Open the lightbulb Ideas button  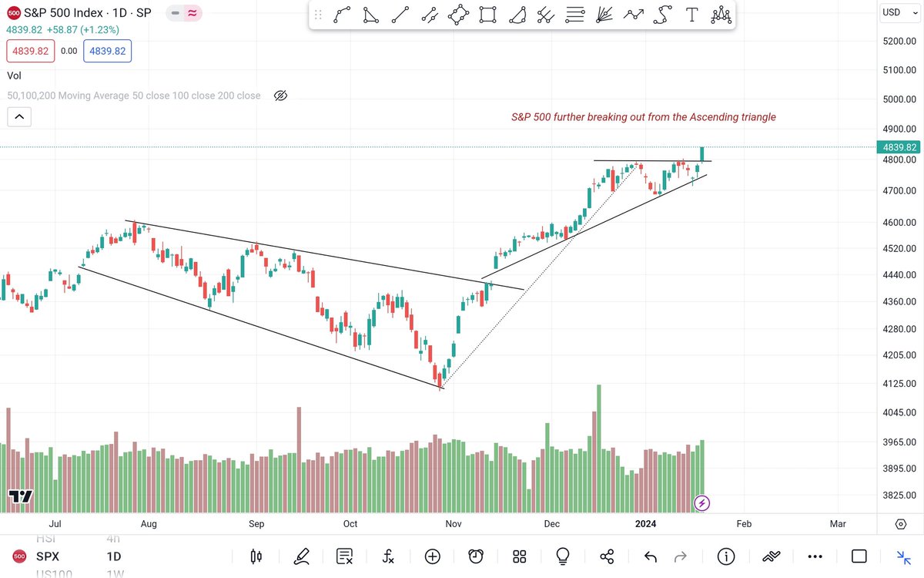[x=563, y=556]
